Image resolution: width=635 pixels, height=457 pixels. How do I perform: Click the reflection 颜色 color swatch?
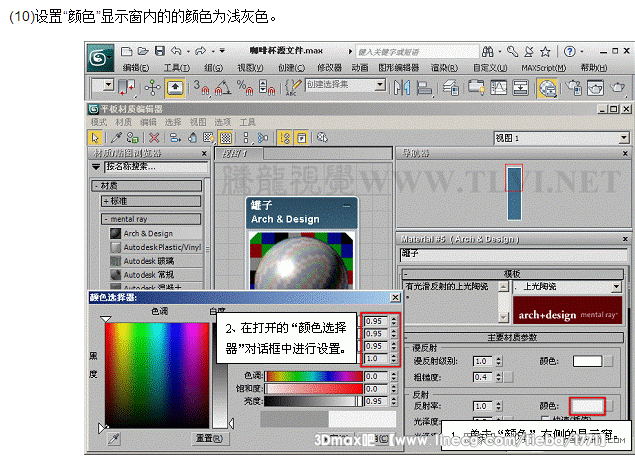tap(587, 406)
